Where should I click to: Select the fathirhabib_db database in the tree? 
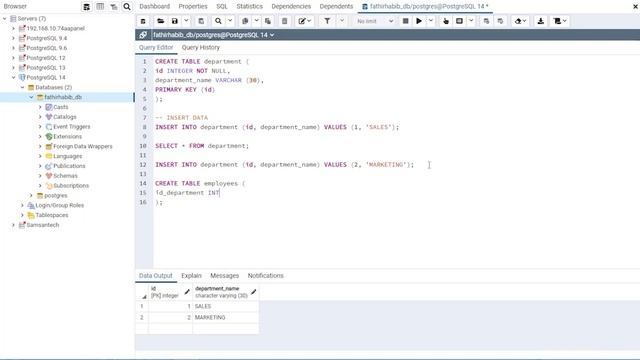[x=63, y=97]
